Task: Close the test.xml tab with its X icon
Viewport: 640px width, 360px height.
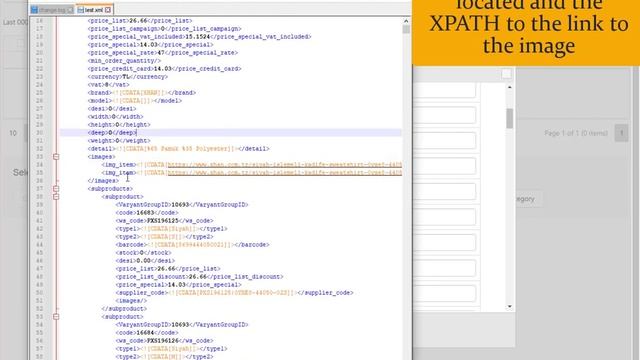Action: (x=108, y=10)
